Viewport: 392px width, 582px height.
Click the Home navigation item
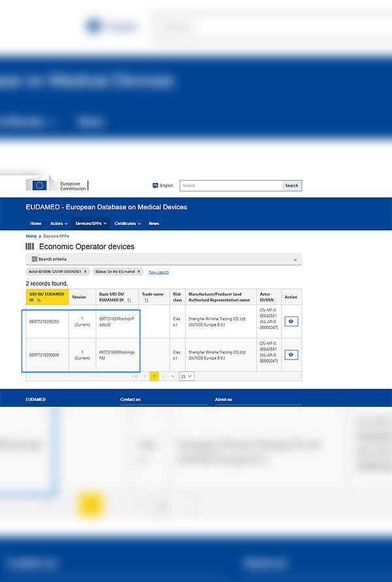pyautogui.click(x=36, y=224)
